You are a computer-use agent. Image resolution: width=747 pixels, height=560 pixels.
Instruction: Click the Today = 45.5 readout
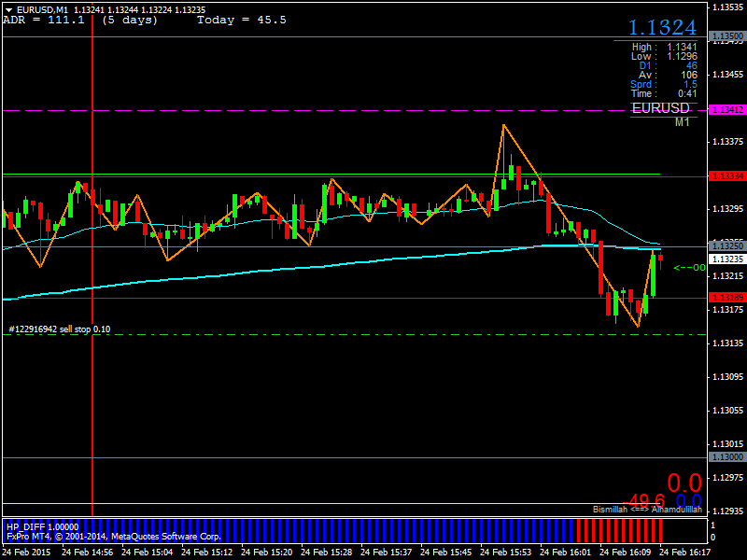point(242,20)
